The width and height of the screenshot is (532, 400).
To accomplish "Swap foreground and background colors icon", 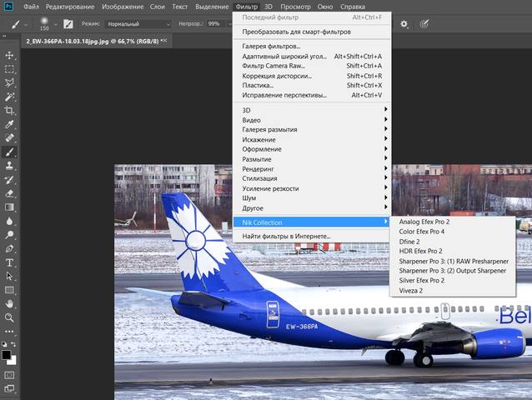I will pyautogui.click(x=13, y=344).
